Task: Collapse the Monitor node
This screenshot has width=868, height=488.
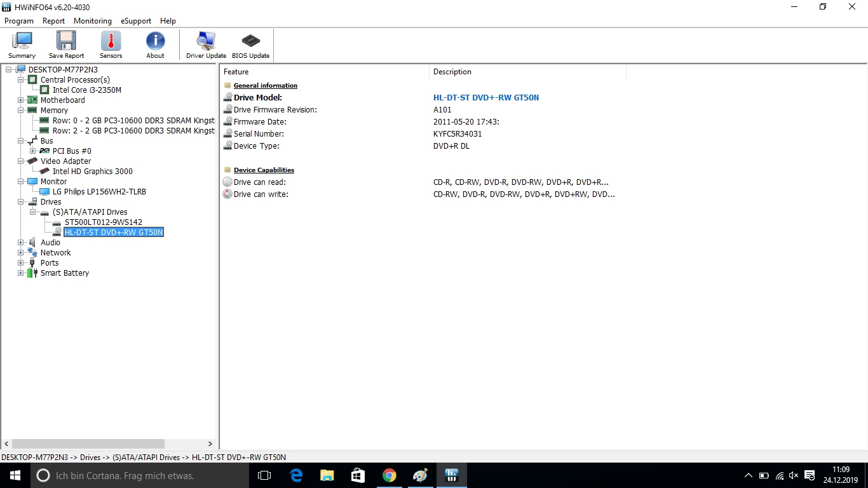Action: tap(20, 182)
